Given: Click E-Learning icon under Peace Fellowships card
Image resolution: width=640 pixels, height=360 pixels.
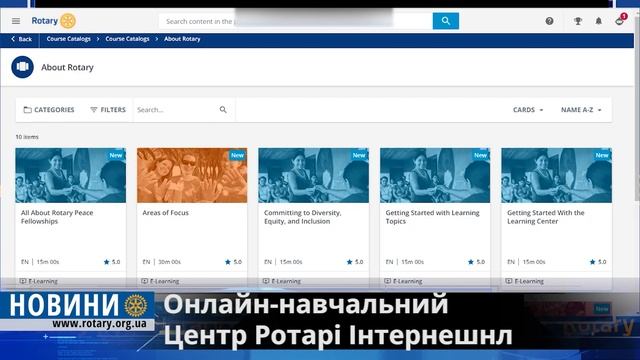Looking at the screenshot, I should pos(23,281).
